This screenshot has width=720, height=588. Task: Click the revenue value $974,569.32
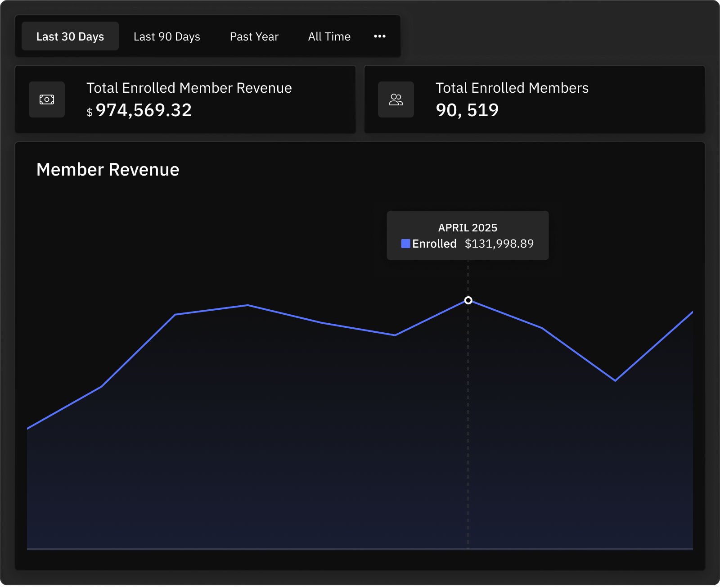pyautogui.click(x=139, y=110)
